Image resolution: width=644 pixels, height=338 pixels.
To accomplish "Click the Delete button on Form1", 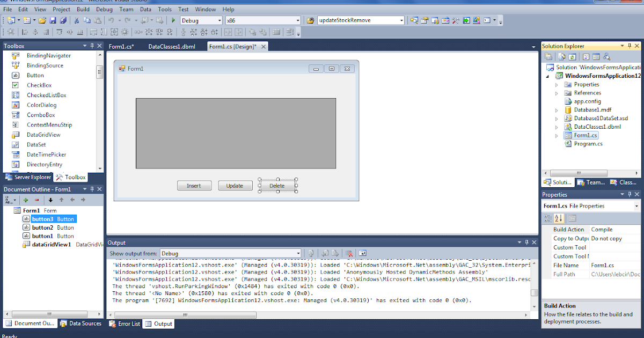I will click(x=277, y=185).
